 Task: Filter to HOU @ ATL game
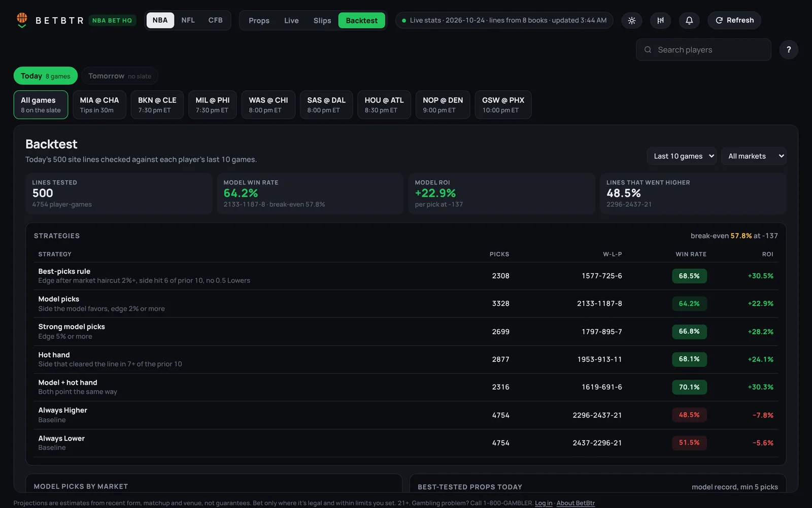click(x=384, y=105)
